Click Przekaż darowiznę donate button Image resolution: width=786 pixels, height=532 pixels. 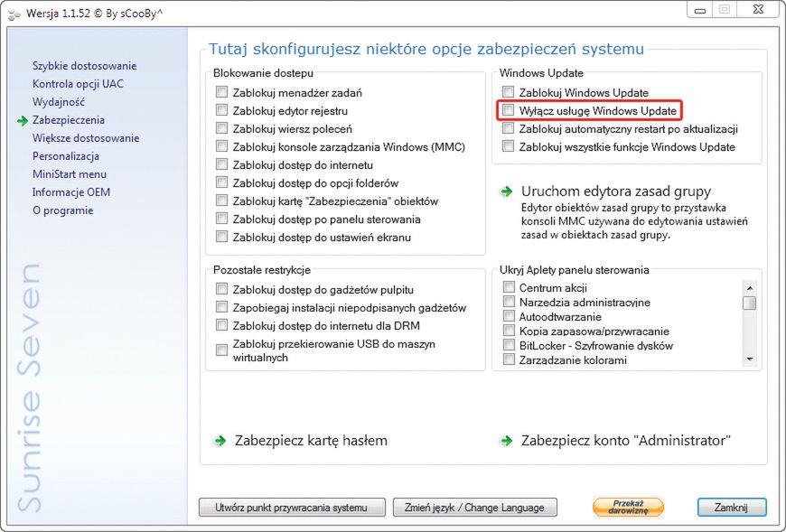[x=628, y=507]
